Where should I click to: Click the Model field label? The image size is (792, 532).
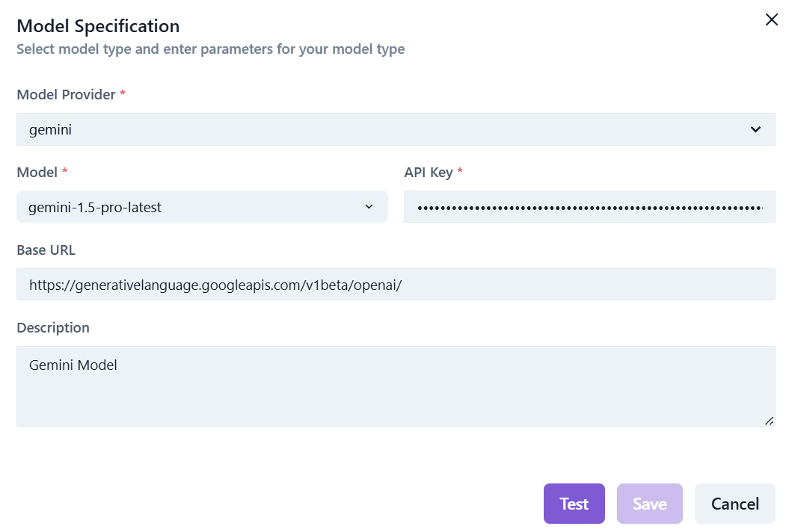point(37,173)
